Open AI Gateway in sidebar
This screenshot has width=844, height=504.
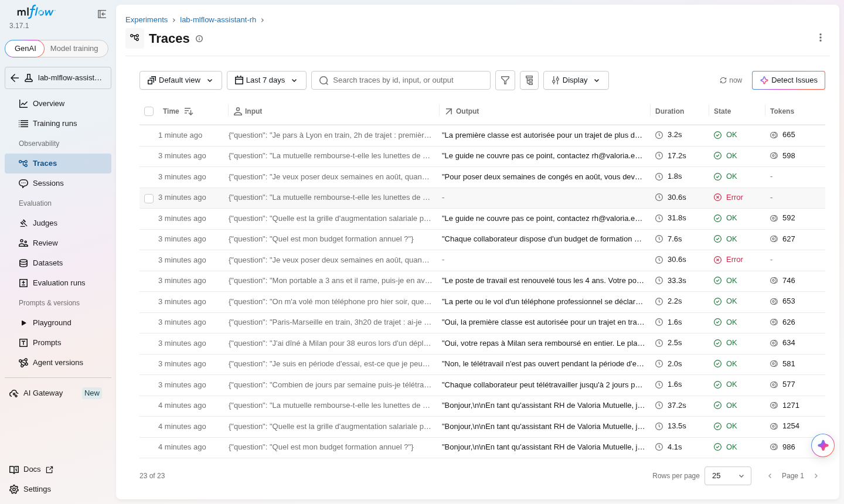[x=57, y=393]
